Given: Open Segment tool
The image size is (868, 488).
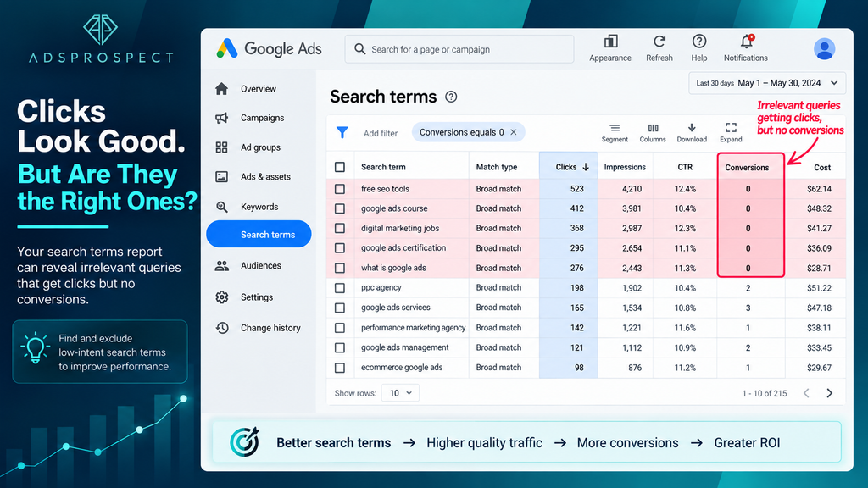Looking at the screenshot, I should 615,133.
